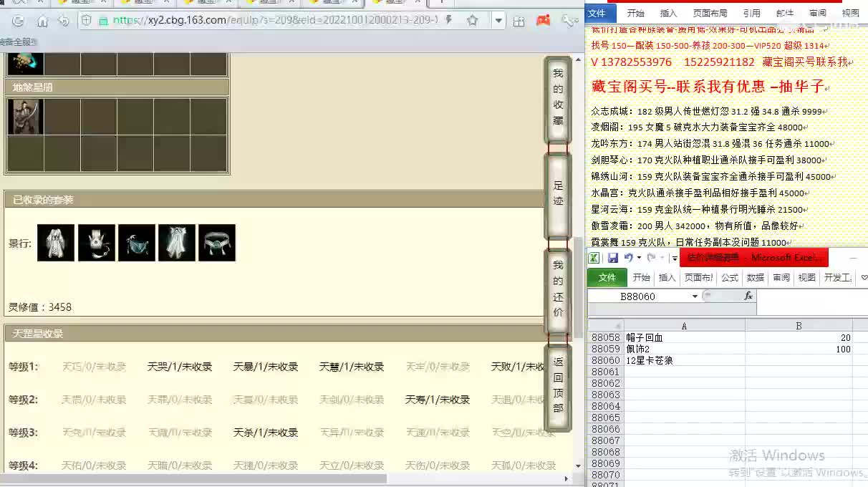Click Excel select-all corner button
Viewport: 868px width, 487px height.
click(605, 326)
